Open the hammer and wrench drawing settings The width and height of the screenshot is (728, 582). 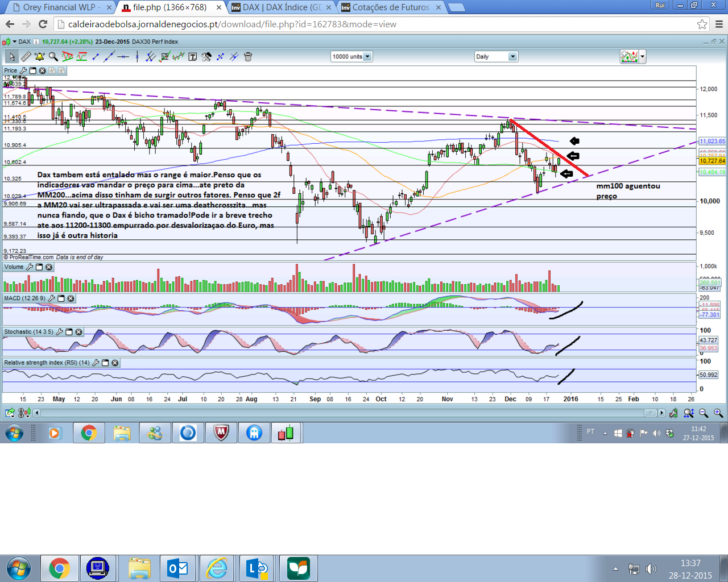206,56
